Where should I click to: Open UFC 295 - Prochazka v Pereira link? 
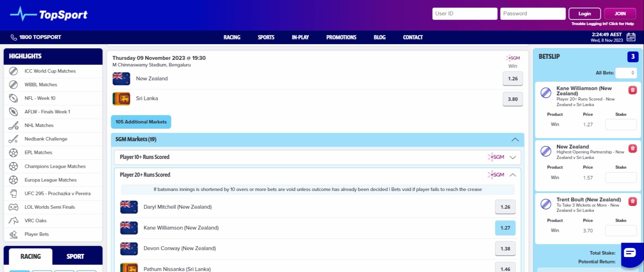pos(58,193)
